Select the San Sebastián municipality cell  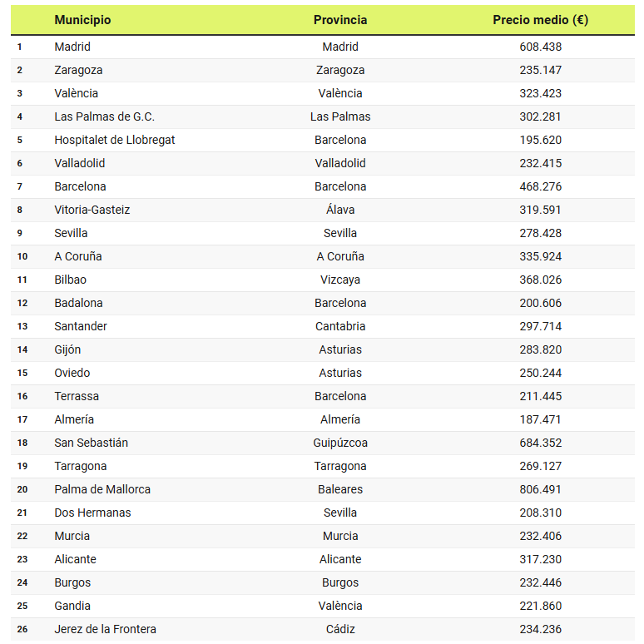(92, 443)
